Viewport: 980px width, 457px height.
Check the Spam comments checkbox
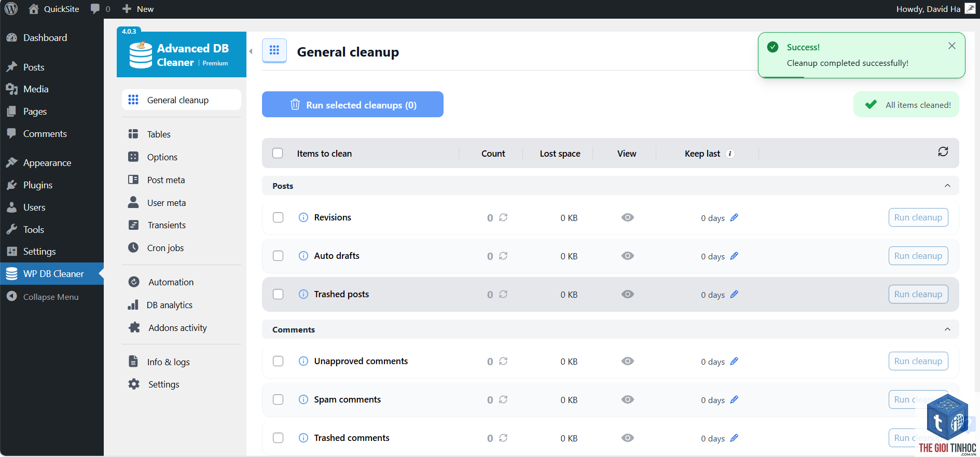pyautogui.click(x=278, y=399)
